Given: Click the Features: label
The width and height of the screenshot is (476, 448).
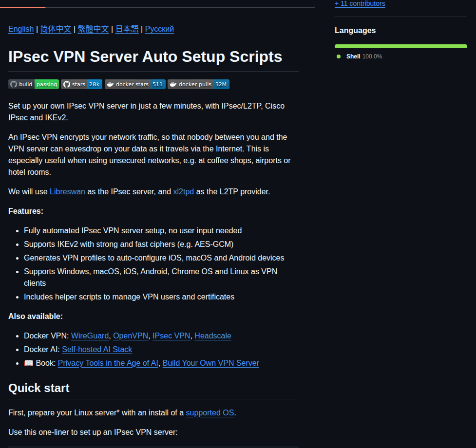Looking at the screenshot, I should coord(26,211).
